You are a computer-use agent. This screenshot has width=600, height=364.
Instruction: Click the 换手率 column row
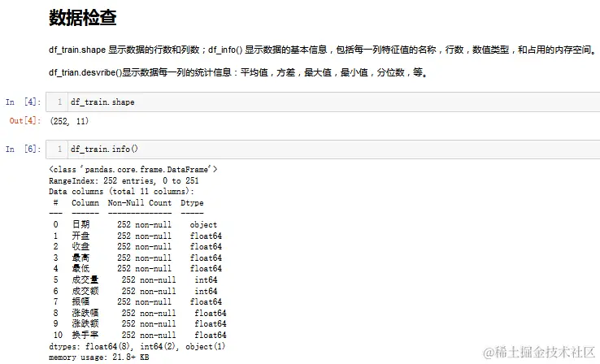point(140,335)
